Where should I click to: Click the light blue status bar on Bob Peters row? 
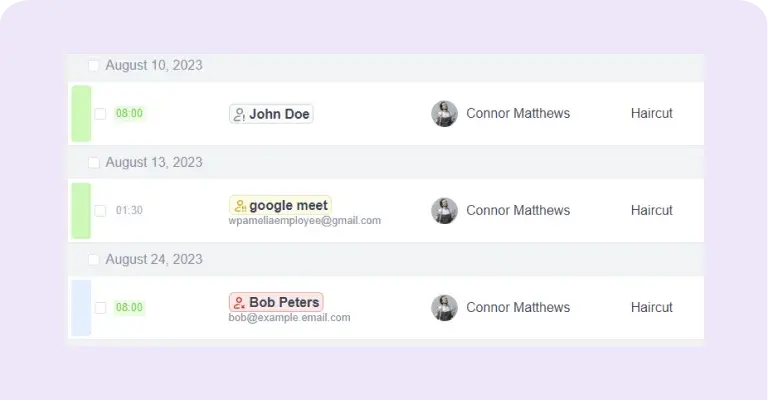tap(81, 308)
